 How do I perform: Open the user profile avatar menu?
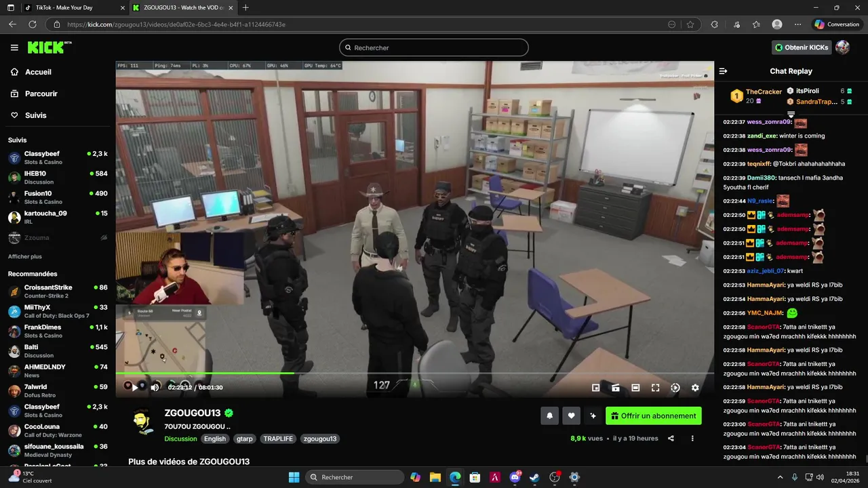tap(842, 47)
